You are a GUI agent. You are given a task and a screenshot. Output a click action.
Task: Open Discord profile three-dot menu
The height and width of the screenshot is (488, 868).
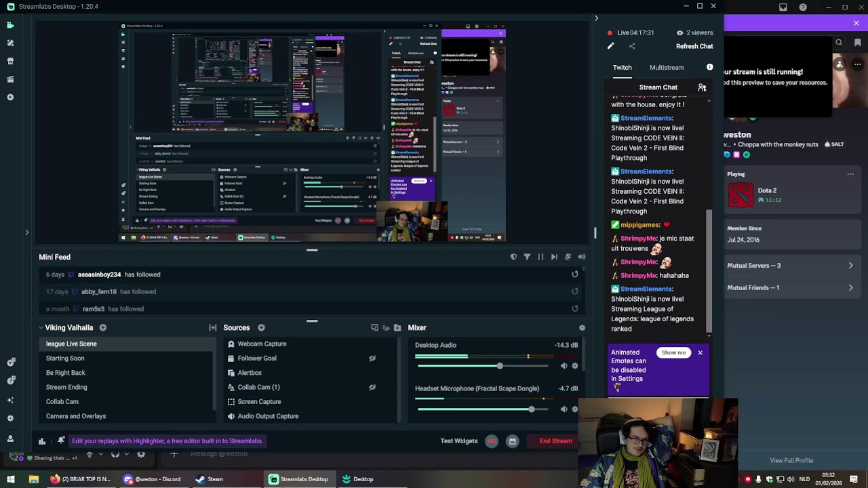[x=857, y=64]
